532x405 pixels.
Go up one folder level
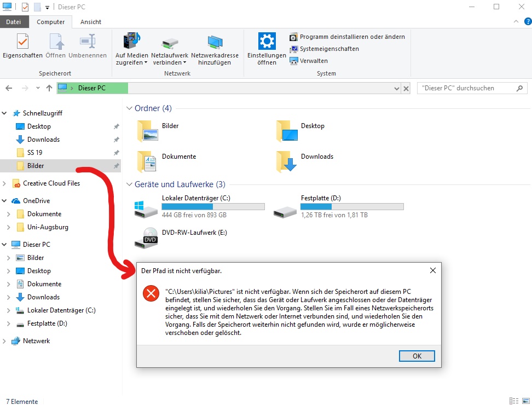coord(49,88)
